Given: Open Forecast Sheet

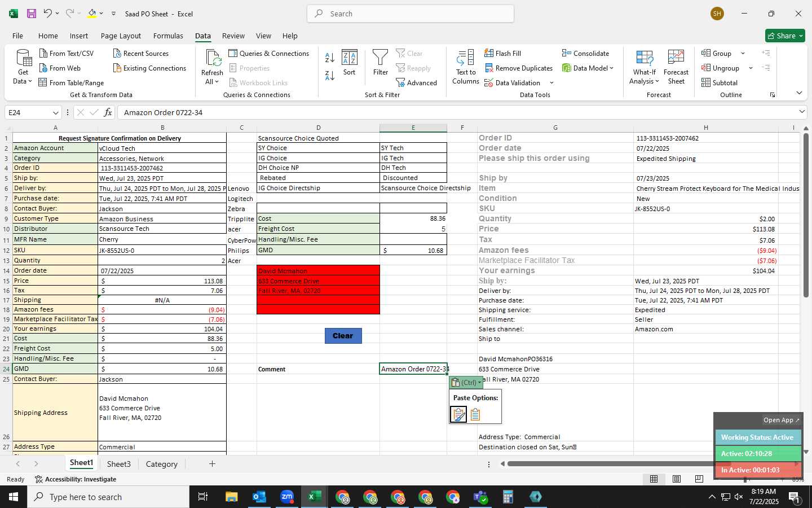Looking at the screenshot, I should point(676,67).
